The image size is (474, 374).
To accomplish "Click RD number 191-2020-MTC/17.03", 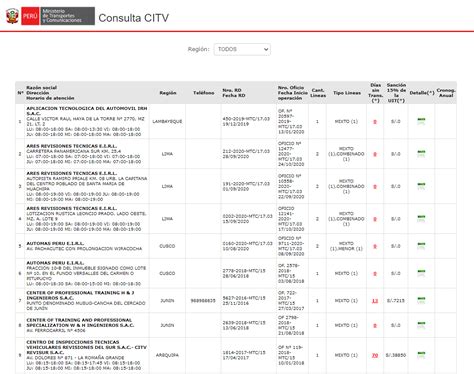I will point(246,183).
